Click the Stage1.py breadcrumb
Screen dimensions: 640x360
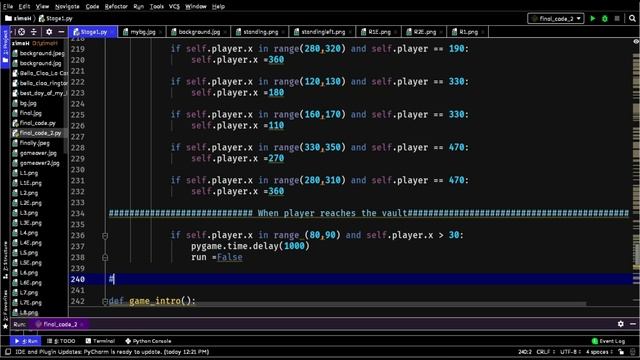[56, 18]
